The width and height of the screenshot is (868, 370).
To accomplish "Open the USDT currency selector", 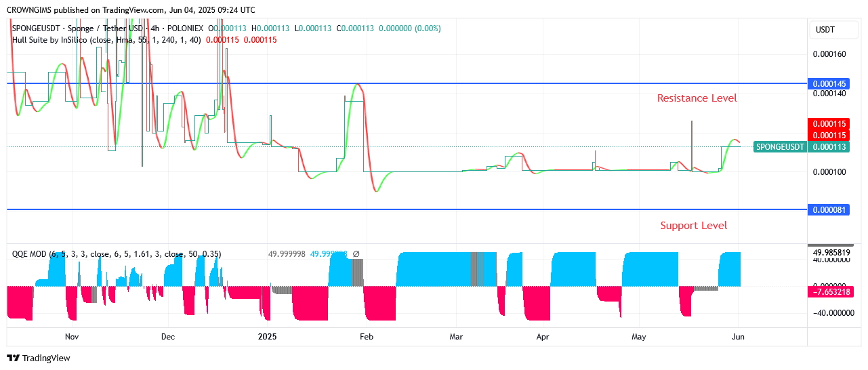I will [x=825, y=30].
